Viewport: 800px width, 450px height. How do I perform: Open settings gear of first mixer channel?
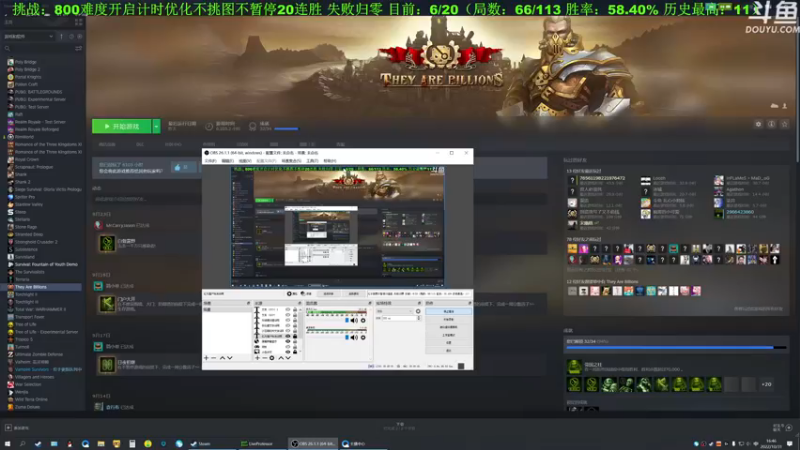coord(363,320)
